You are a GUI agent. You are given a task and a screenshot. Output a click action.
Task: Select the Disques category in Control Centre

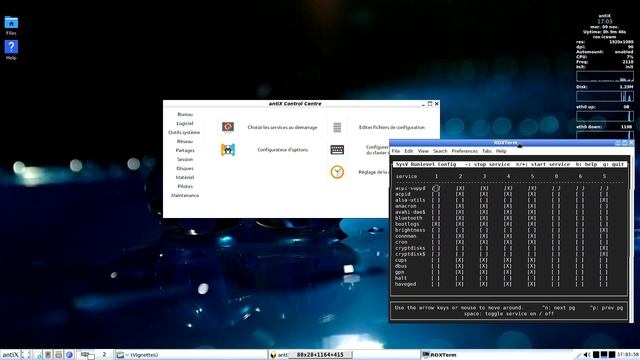185,168
